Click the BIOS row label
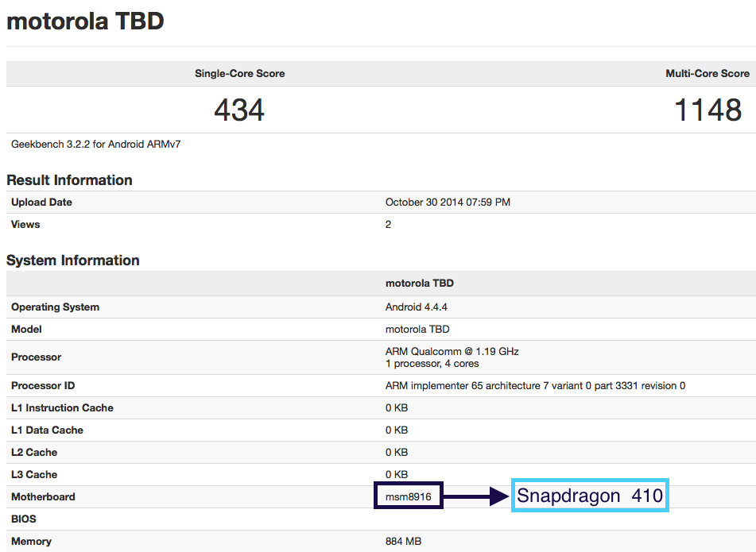The image size is (756, 552). pyautogui.click(x=25, y=519)
